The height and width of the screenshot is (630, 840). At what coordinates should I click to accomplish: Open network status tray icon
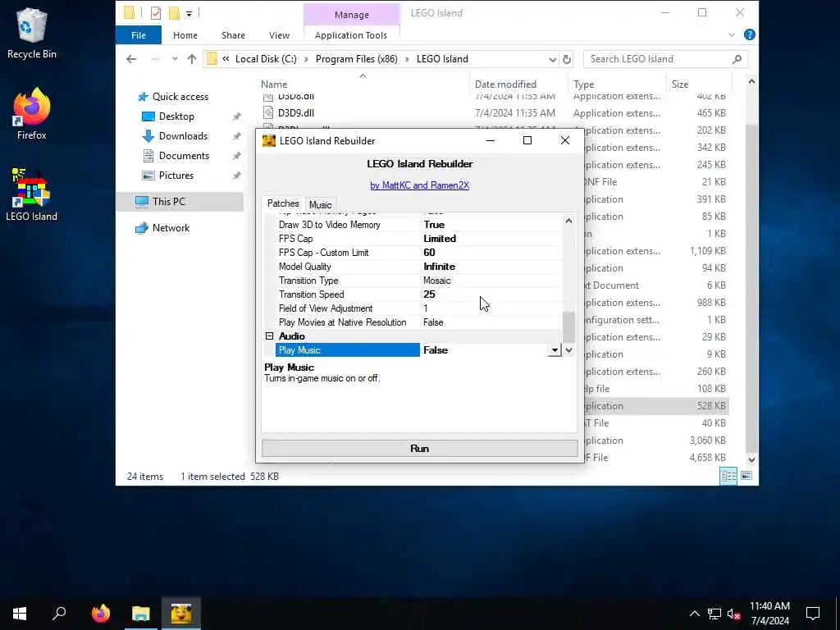coord(714,614)
